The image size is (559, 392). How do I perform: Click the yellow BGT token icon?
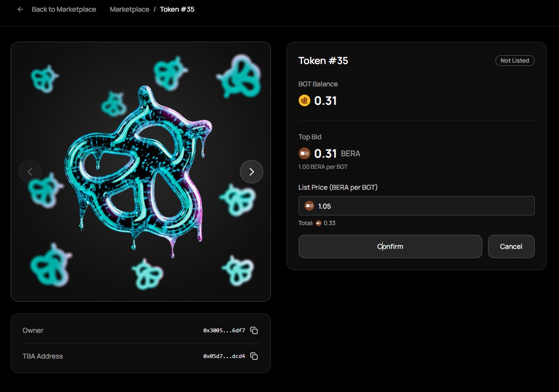click(305, 101)
